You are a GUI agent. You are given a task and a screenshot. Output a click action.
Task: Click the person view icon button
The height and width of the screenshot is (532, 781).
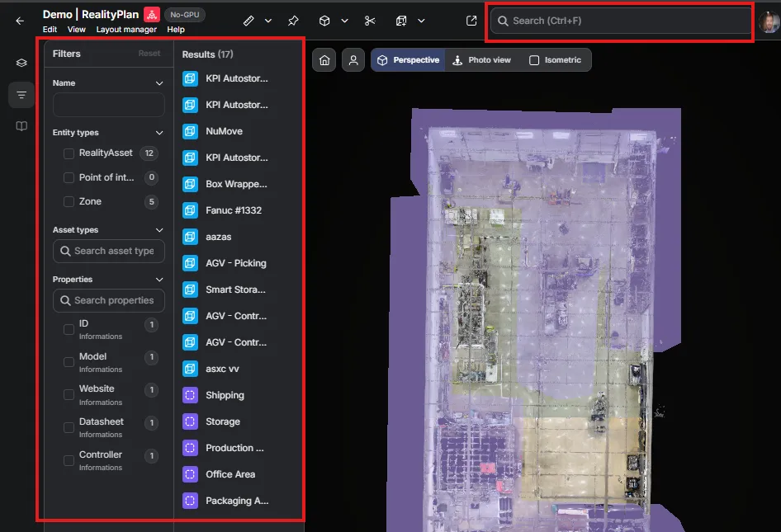point(353,60)
